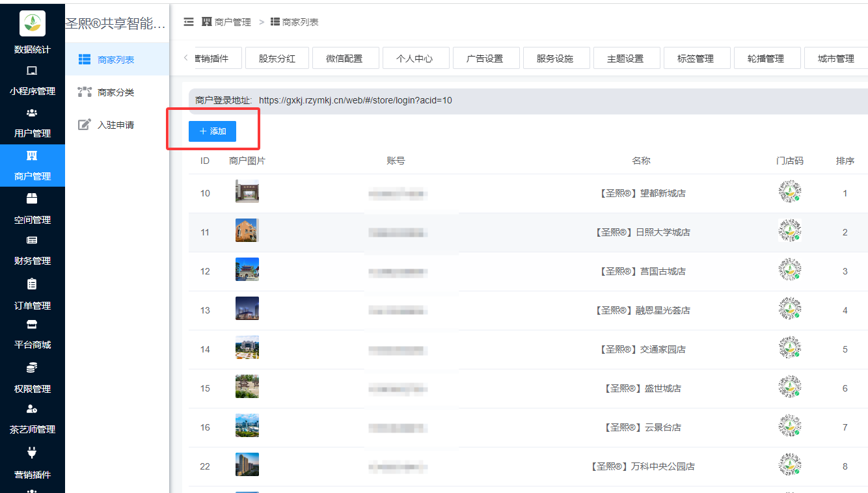The width and height of the screenshot is (868, 493).
Task: Open the merchant image for ID 13
Action: tap(247, 308)
